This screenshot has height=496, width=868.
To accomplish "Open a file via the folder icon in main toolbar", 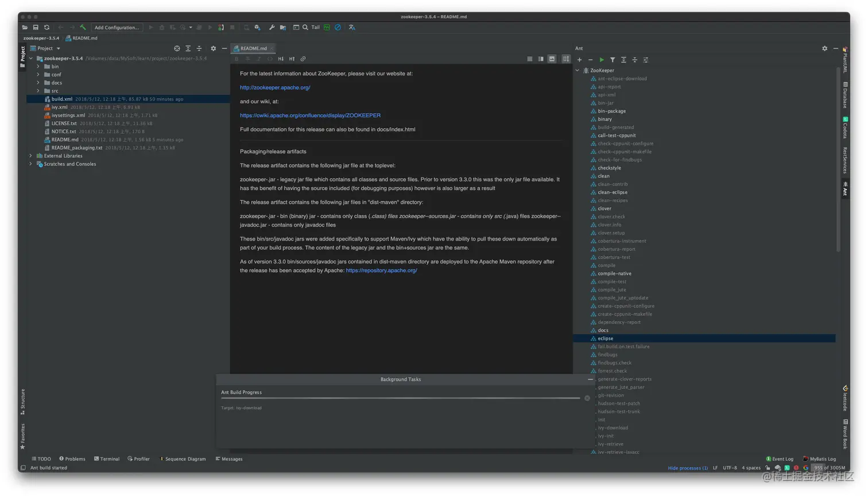I will coord(25,28).
